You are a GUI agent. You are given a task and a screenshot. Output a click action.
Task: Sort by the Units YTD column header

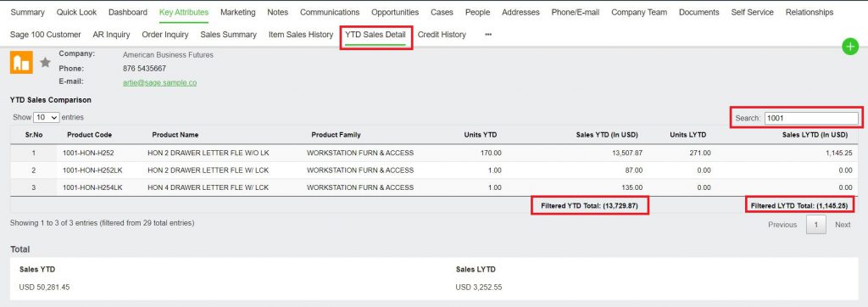[480, 135]
